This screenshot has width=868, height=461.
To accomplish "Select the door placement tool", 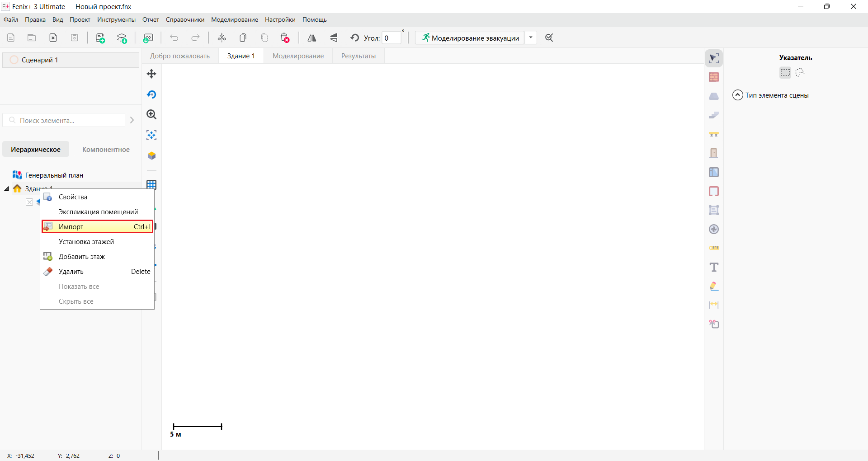I will point(714,153).
